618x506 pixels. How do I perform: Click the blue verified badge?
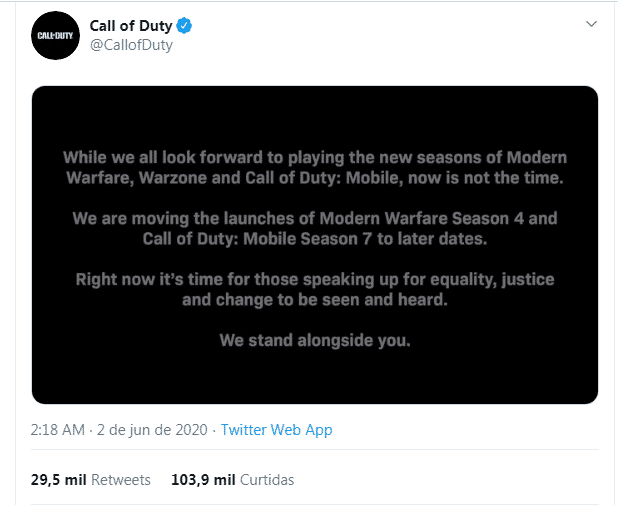pyautogui.click(x=184, y=25)
